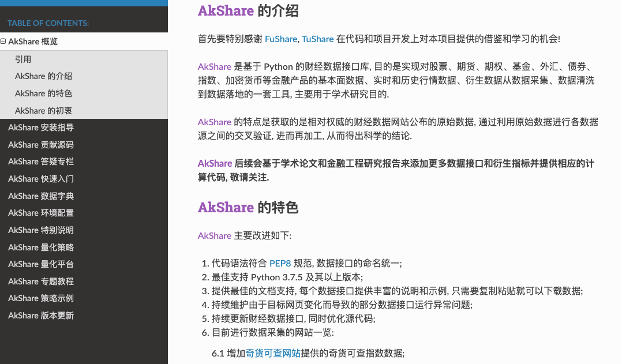Open AkShare 版本更新 page
This screenshot has width=622, height=364.
pos(41,316)
